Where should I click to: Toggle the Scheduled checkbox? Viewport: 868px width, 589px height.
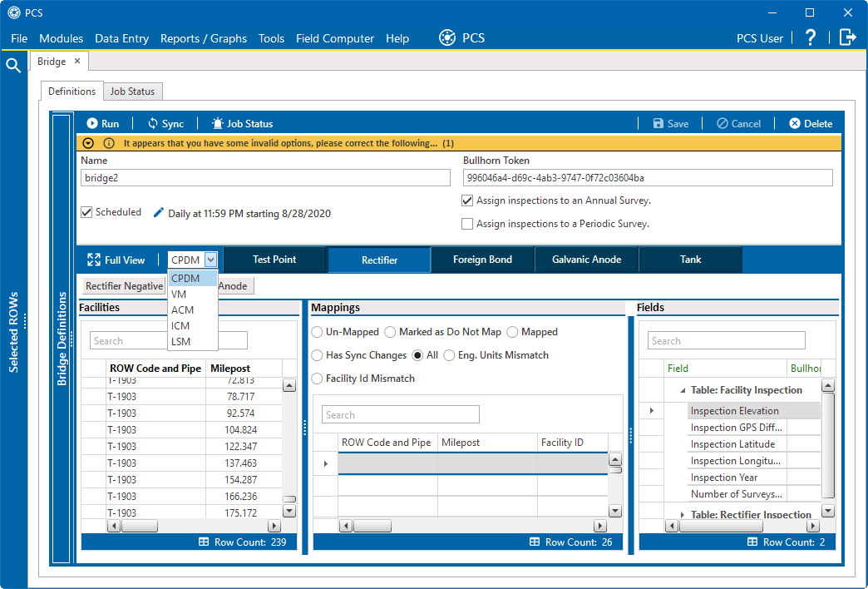coord(86,212)
